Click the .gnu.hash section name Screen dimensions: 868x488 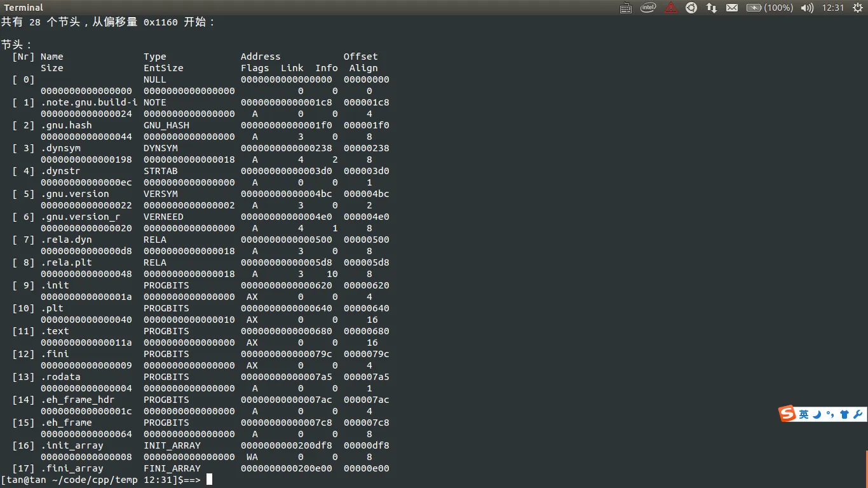[x=66, y=125]
